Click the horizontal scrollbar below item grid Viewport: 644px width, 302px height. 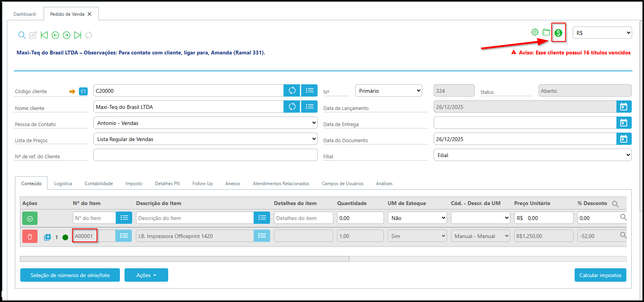pyautogui.click(x=184, y=259)
